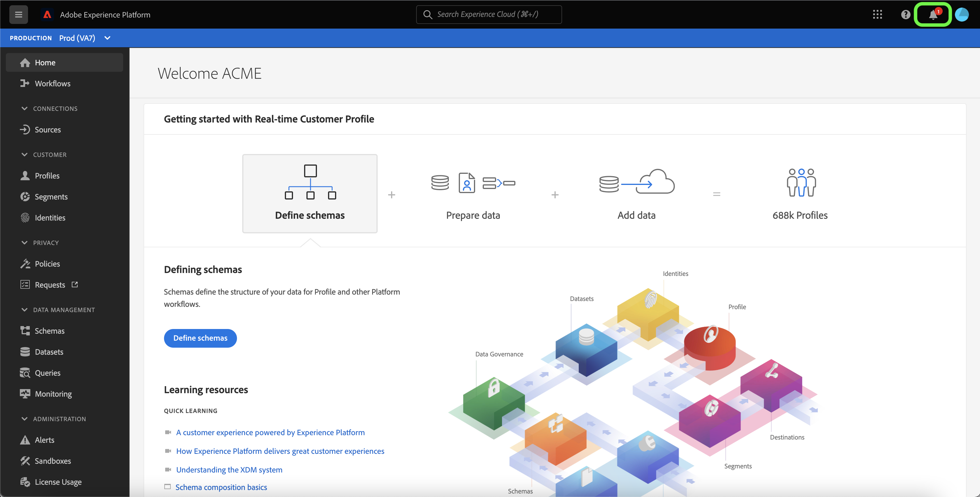Click the help question mark icon

905,15
